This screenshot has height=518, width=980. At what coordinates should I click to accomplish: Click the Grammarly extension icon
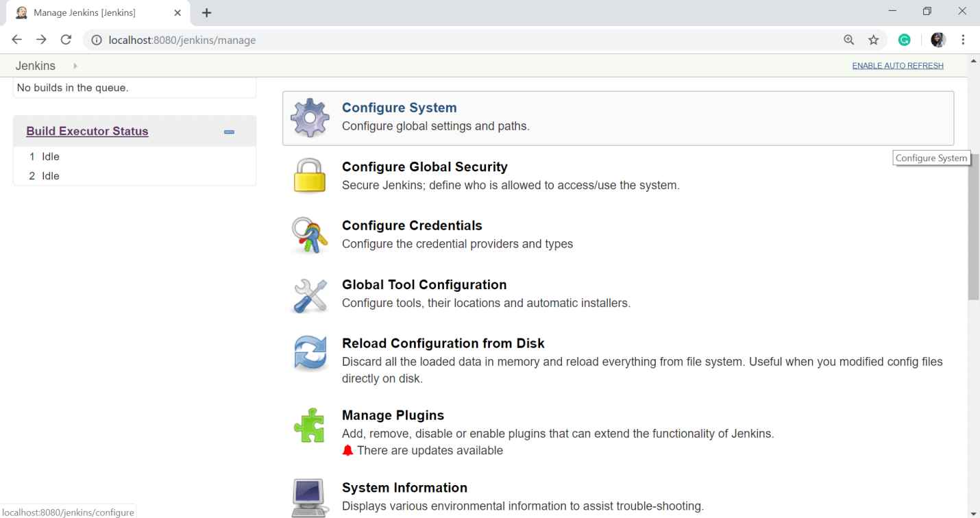click(x=905, y=40)
